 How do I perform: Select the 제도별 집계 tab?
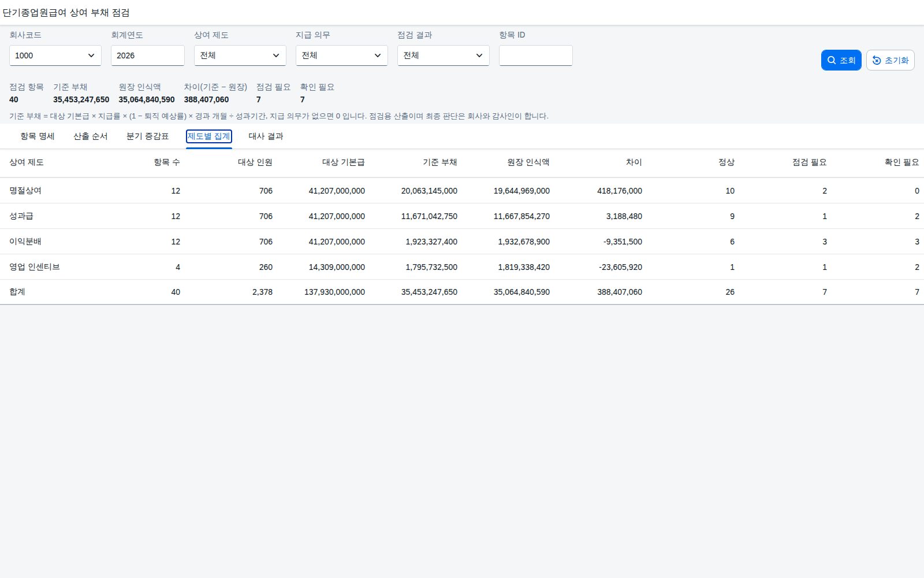(209, 136)
